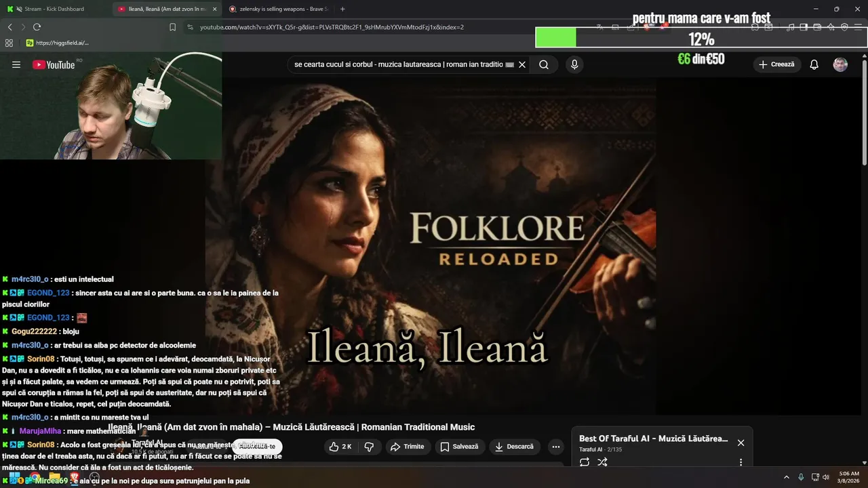868x488 pixels.
Task: Open the browser media control music icon
Action: click(x=790, y=27)
